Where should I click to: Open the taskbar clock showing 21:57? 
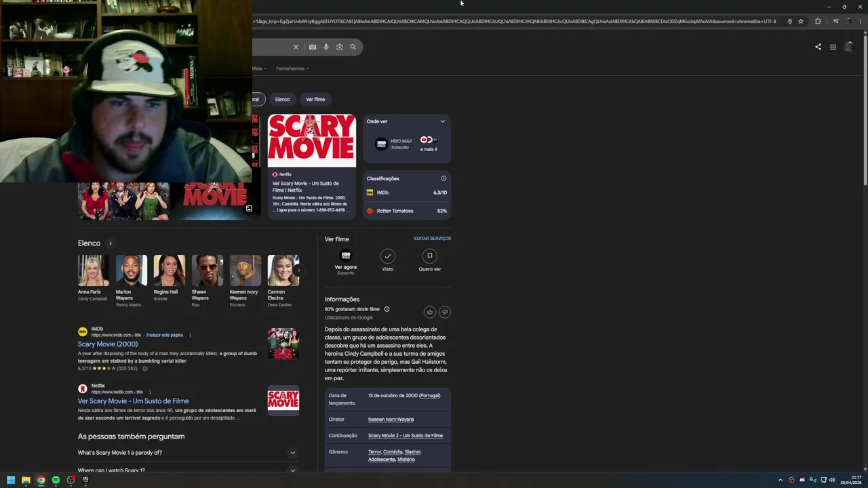coord(851,480)
